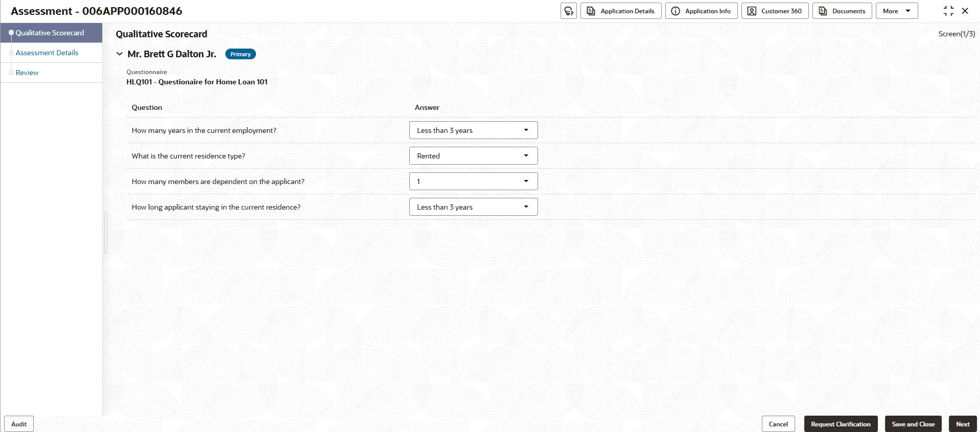
Task: Open Application Details
Action: (x=621, y=11)
